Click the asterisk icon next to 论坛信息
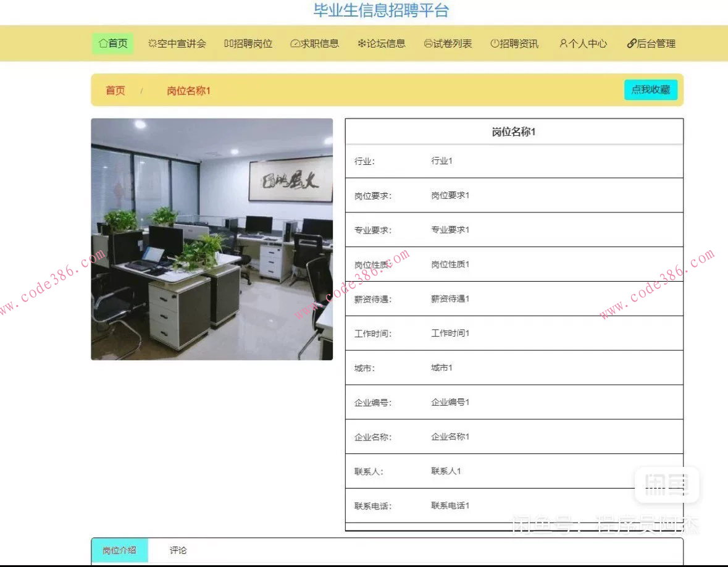This screenshot has width=728, height=567. point(363,43)
